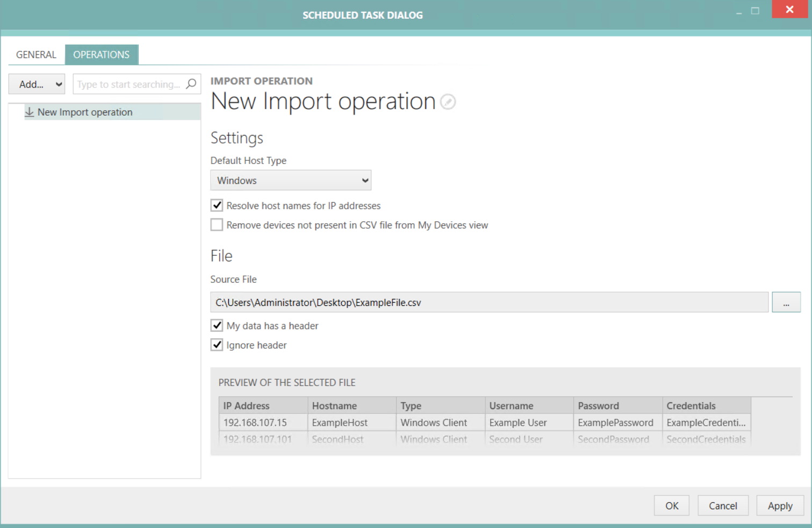Click Apply to save changes
The width and height of the screenshot is (812, 528).
pos(780,505)
